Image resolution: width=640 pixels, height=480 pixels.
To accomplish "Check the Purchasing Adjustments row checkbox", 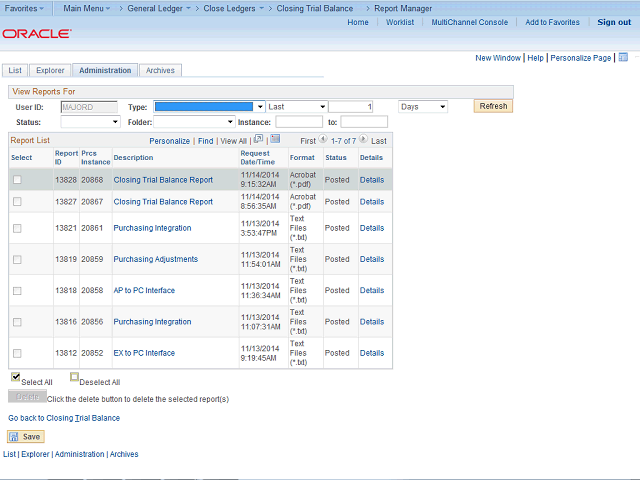I will pyautogui.click(x=17, y=259).
